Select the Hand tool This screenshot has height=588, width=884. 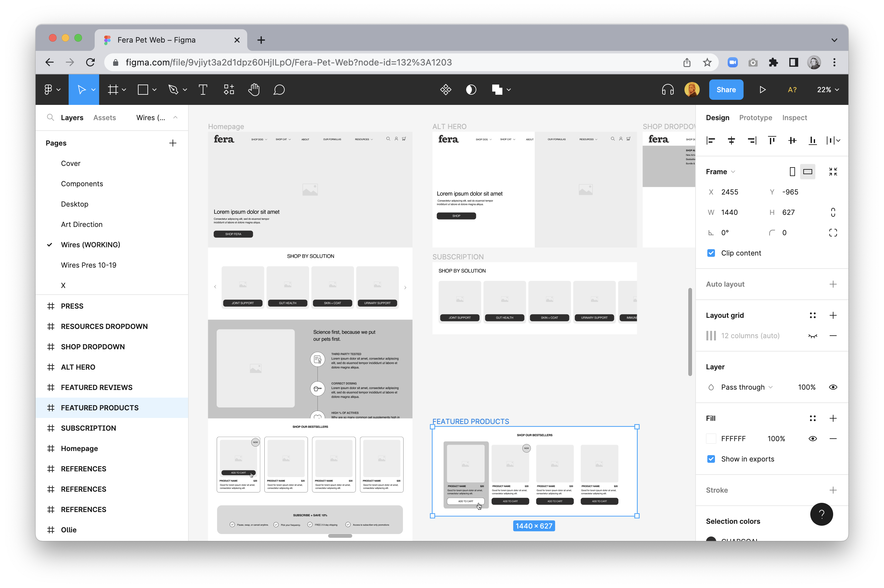pos(254,90)
